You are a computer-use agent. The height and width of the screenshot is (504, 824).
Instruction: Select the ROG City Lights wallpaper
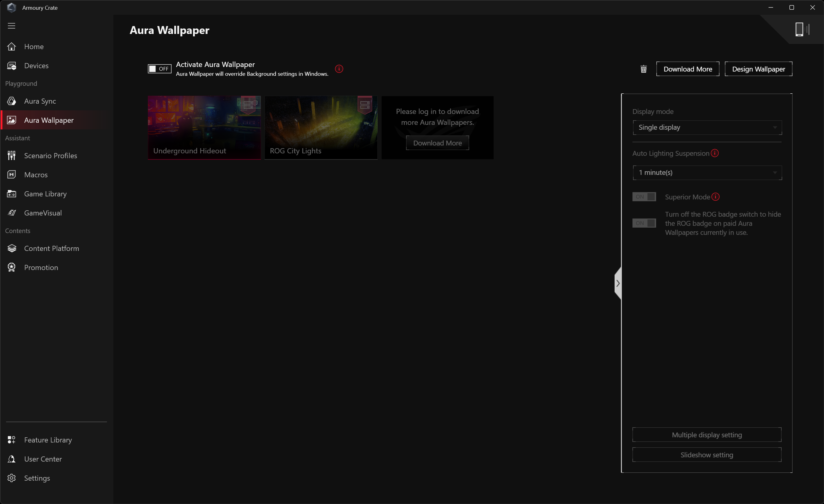(x=321, y=127)
